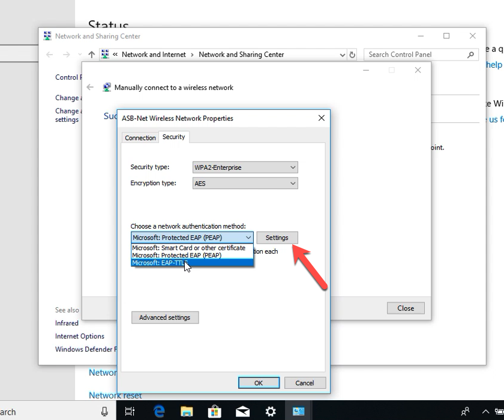Click the up-arrow navigation icon
Screen dimensions: 504x420
[x=91, y=55]
